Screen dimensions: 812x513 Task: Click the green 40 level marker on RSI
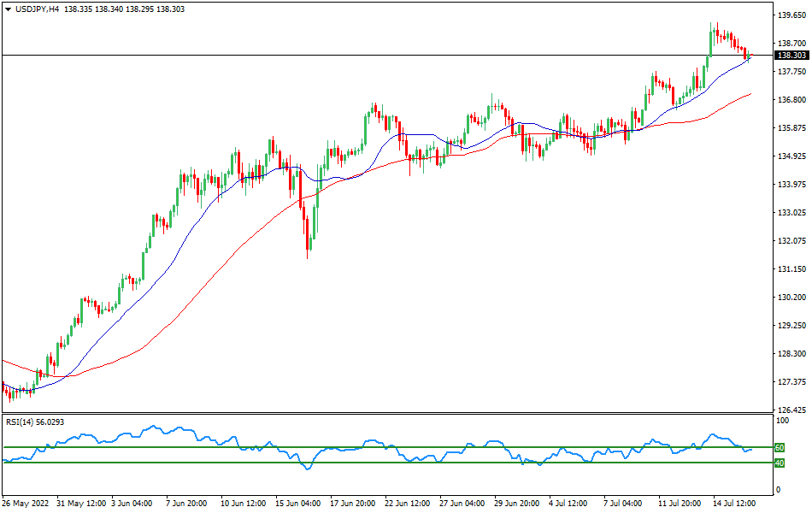pos(779,463)
